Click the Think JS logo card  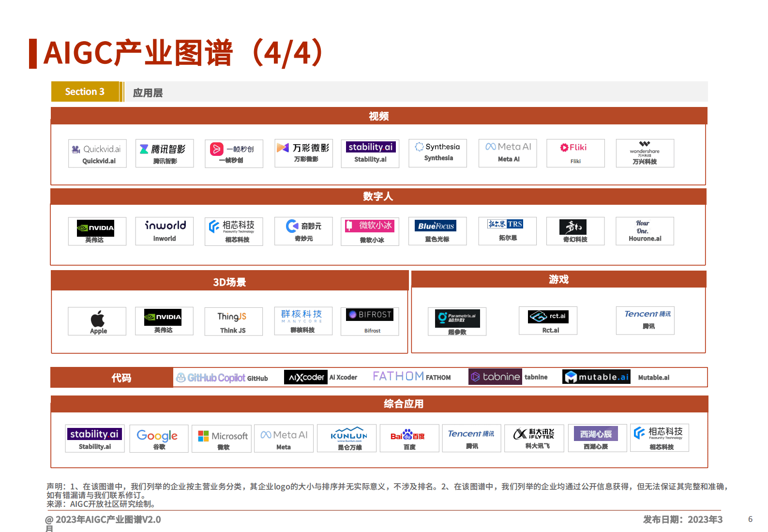[x=234, y=321]
